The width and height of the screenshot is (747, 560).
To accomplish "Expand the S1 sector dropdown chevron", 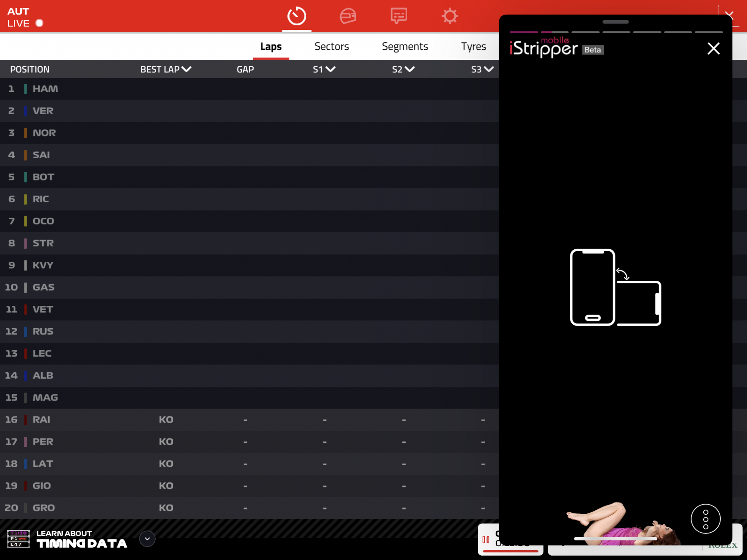I will tap(331, 69).
